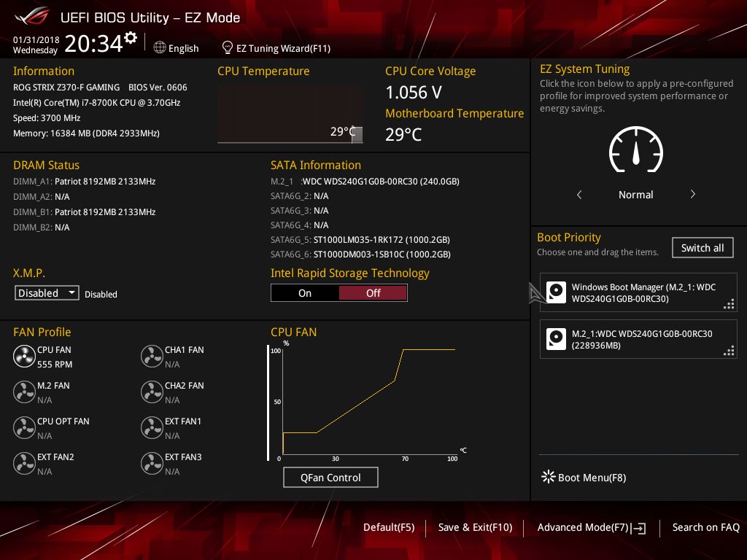Switch tuning profile with right chevron
This screenshot has height=560, width=747.
pos(693,194)
